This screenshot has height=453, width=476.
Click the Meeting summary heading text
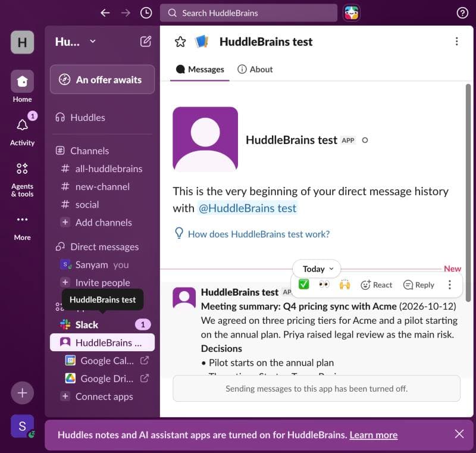coord(299,306)
